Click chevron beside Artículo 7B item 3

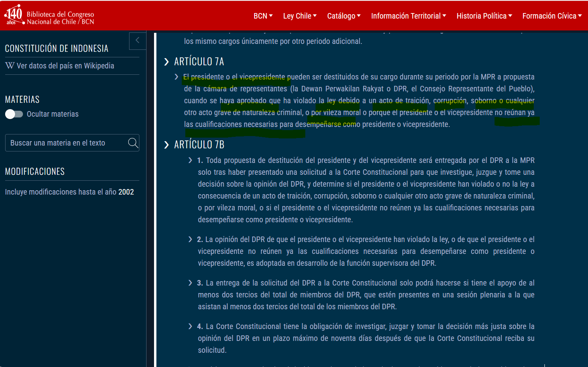190,283
